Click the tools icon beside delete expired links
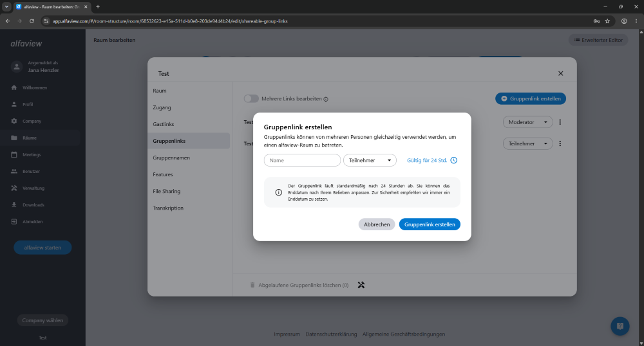This screenshot has height=346, width=644. tap(361, 285)
